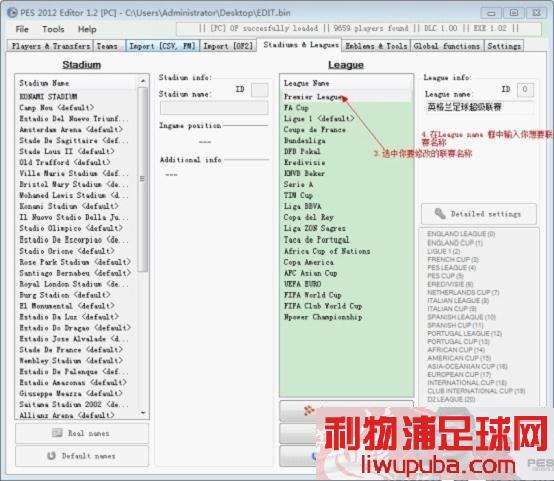Click the stadium list scroll up arrow
Viewport: 554px width, 481px height.
pos(143,81)
